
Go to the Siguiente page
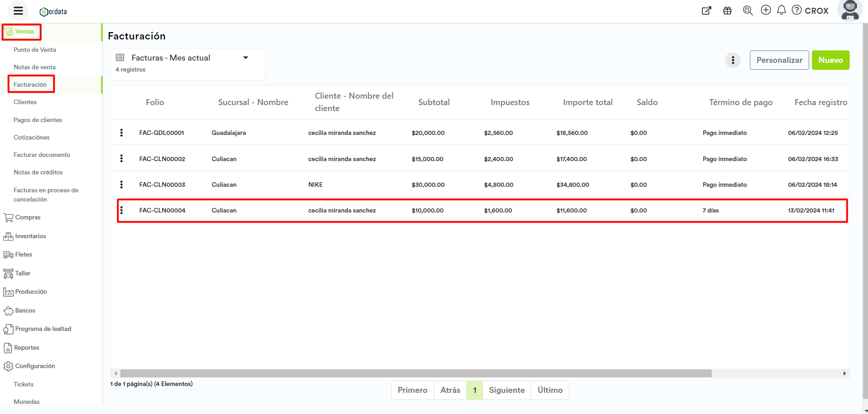[x=506, y=390]
